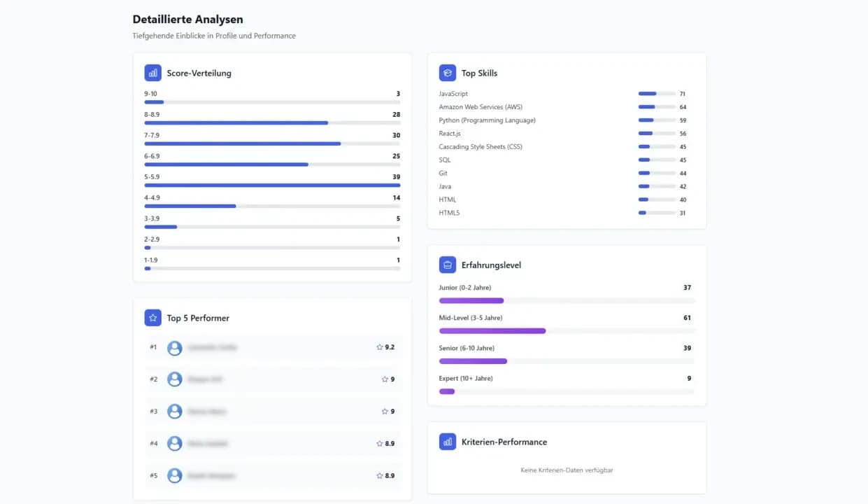Click the HTML5 skill bar
Image resolution: width=868 pixels, height=504 pixels.
click(x=657, y=213)
